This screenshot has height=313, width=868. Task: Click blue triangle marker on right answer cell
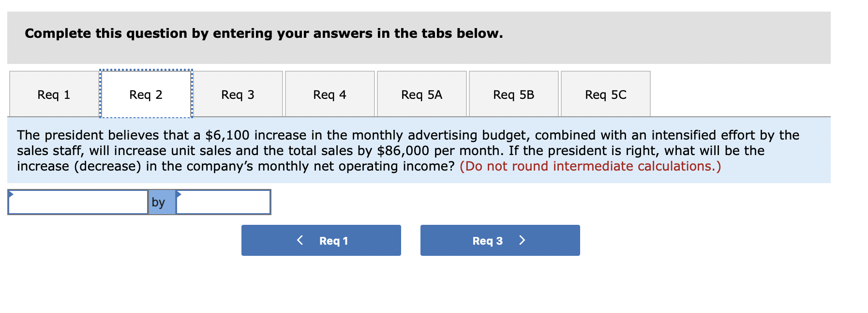point(179,194)
